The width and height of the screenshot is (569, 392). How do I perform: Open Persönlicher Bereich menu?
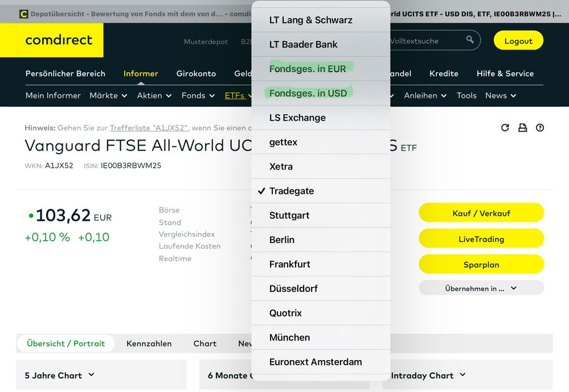click(x=66, y=73)
